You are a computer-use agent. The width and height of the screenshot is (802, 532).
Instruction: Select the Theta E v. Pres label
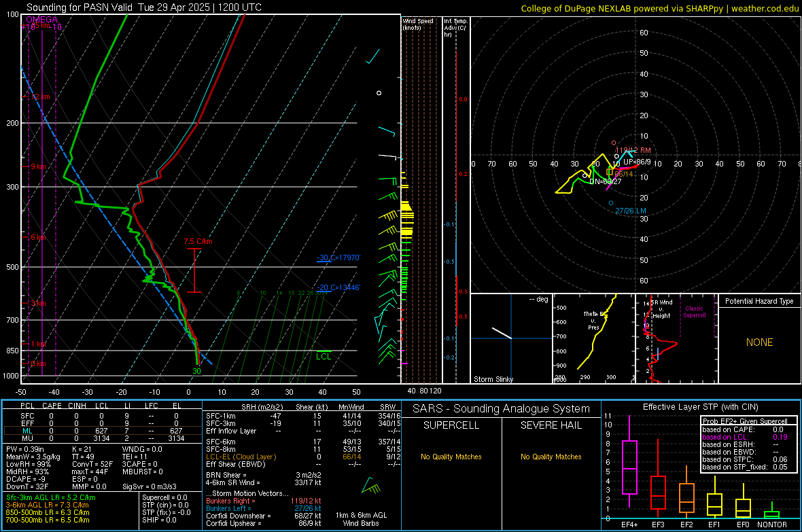click(594, 320)
